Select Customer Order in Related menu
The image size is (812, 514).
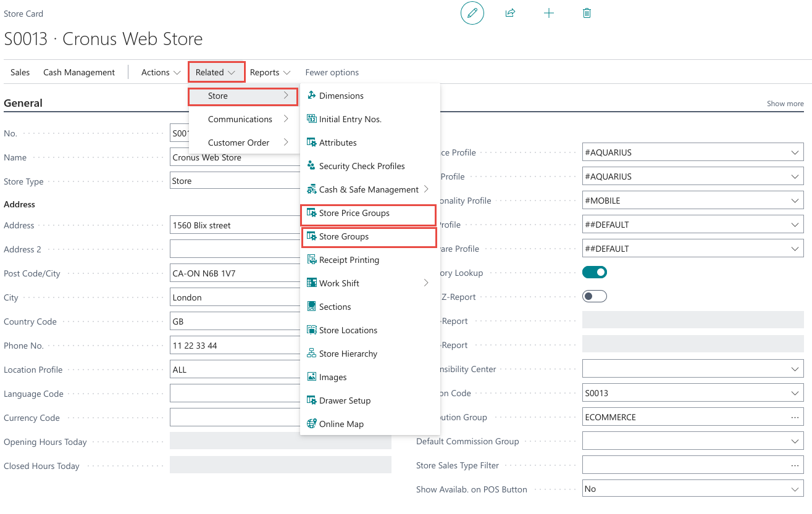pyautogui.click(x=239, y=143)
